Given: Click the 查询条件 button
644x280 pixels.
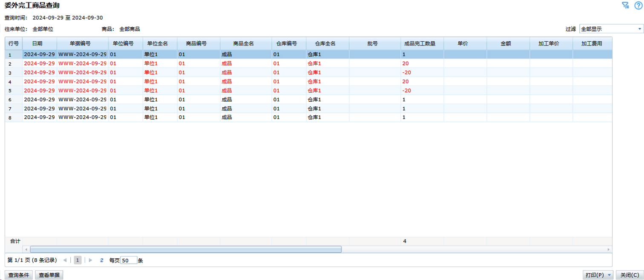Looking at the screenshot, I should click(18, 275).
